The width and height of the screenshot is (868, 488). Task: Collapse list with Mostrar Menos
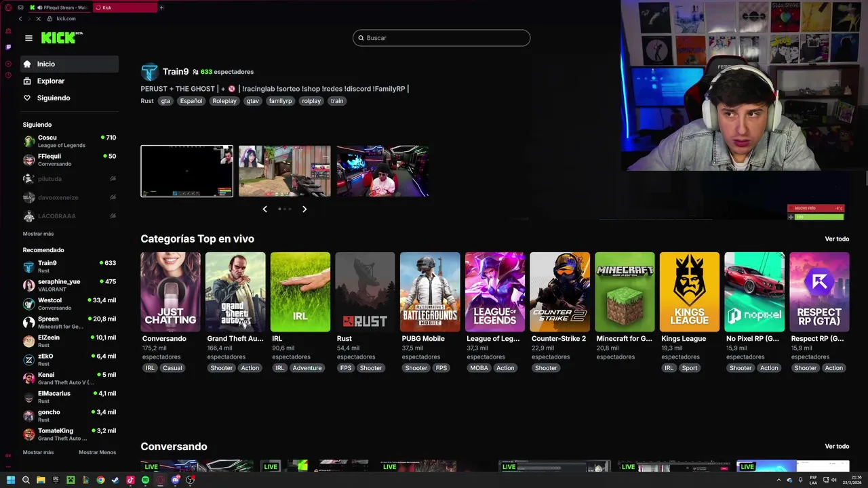click(97, 452)
